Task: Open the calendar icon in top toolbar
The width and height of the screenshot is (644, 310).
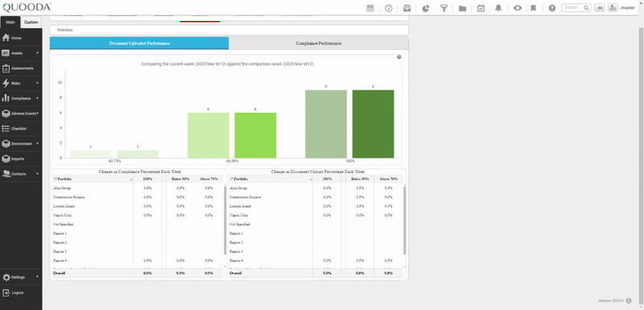Action: 370,8
